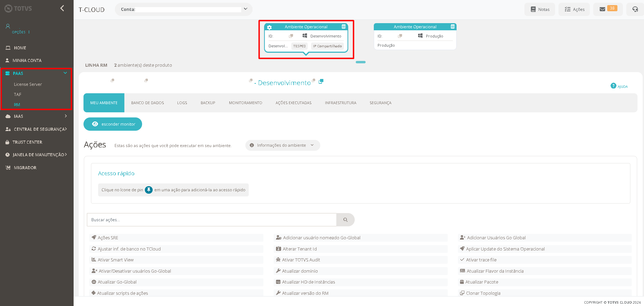Click the TESP03 tag on Desenvolvimento card
644x306 pixels.
(299, 46)
